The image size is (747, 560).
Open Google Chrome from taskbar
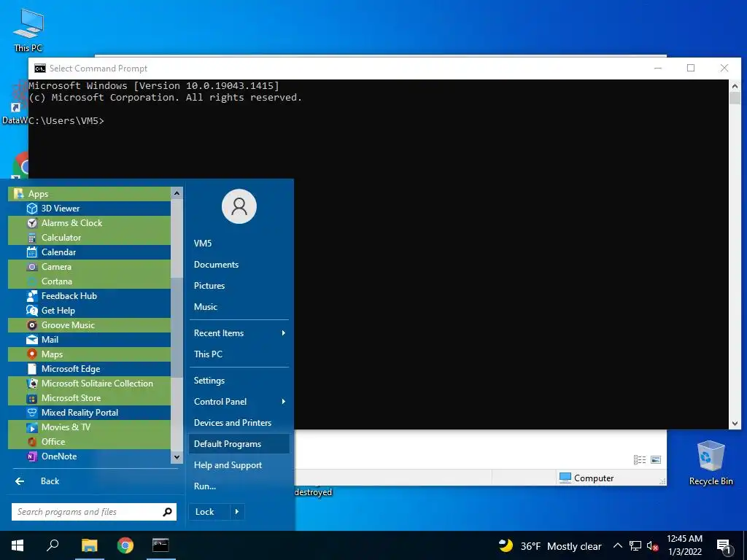(125, 545)
